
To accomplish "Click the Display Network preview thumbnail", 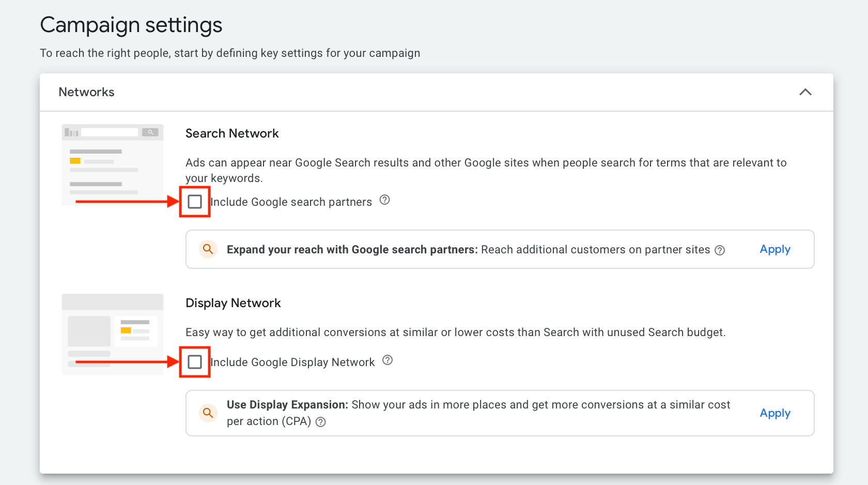I will [x=112, y=334].
